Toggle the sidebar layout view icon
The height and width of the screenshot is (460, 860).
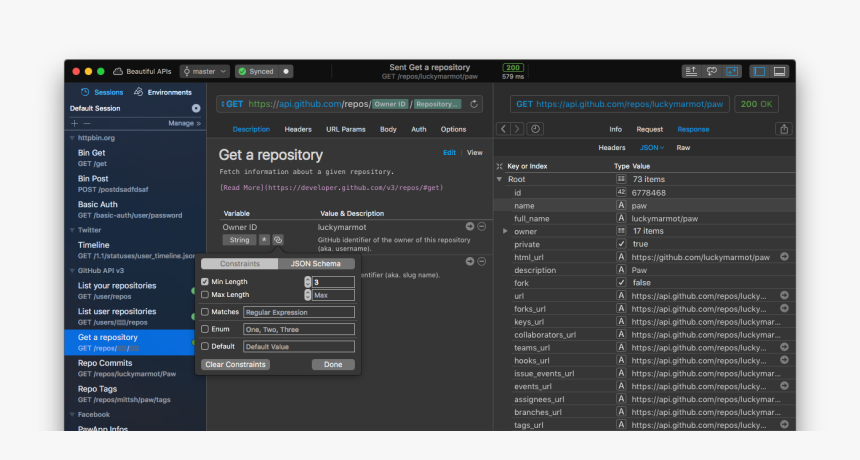click(759, 71)
